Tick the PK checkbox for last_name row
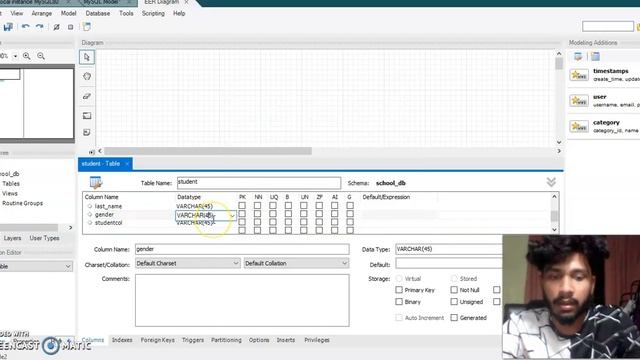Viewport: 640px width, 360px height. point(242,205)
